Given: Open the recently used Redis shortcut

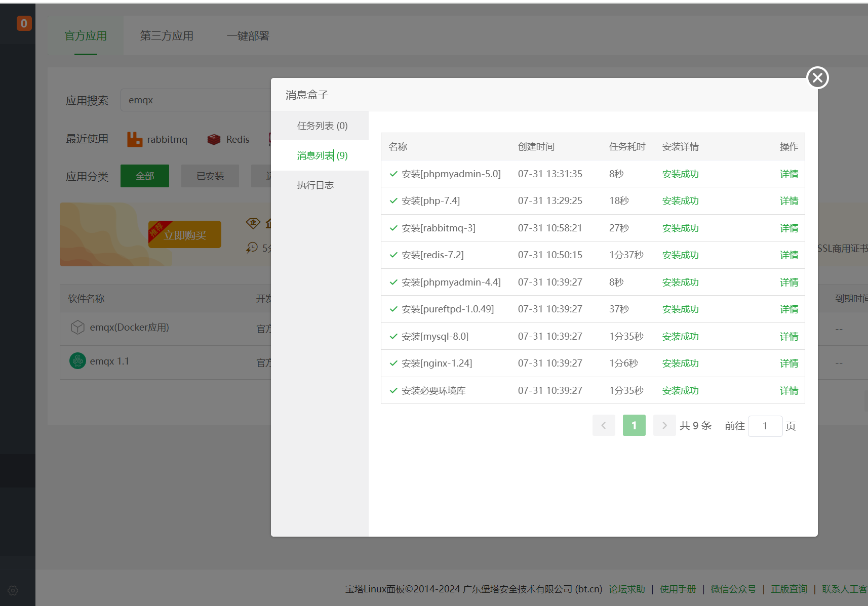Looking at the screenshot, I should coord(228,139).
